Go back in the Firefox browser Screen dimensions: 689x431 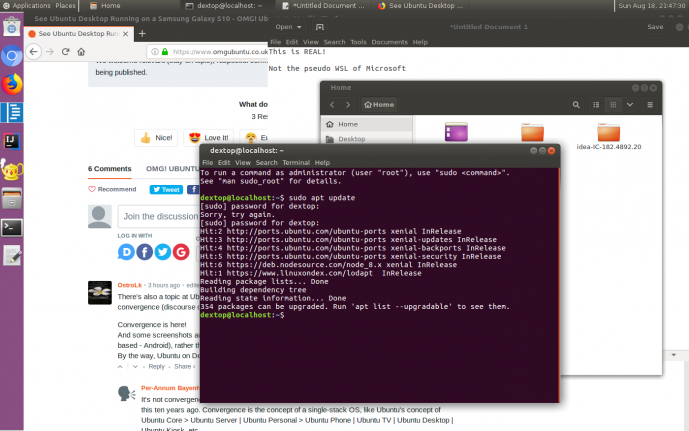(33, 51)
